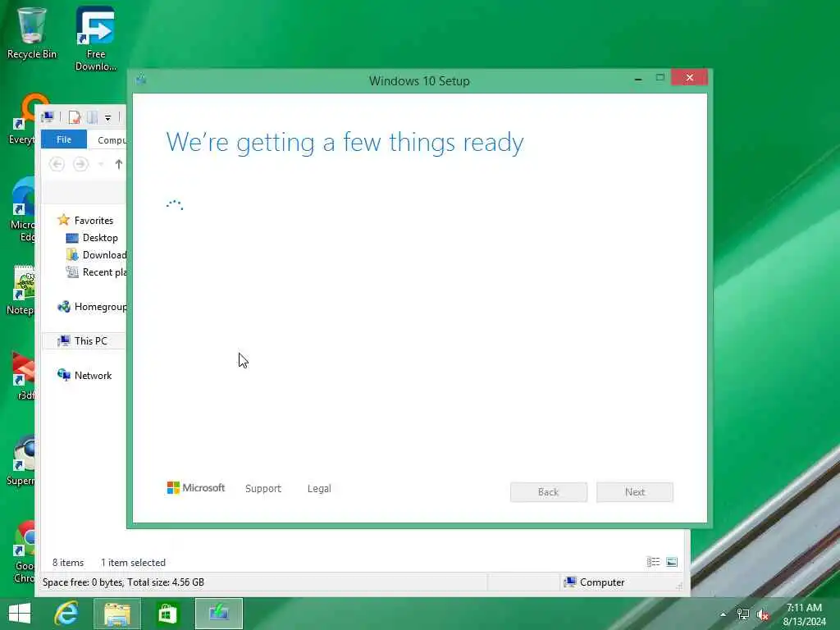Close the Windows 10 Setup window

coord(689,78)
